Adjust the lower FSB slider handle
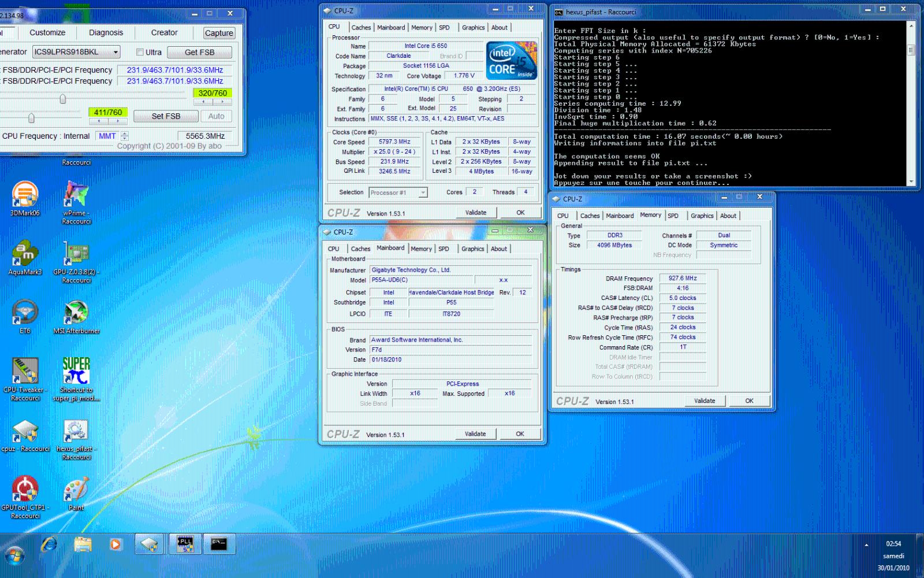The height and width of the screenshot is (578, 924). 32,118
